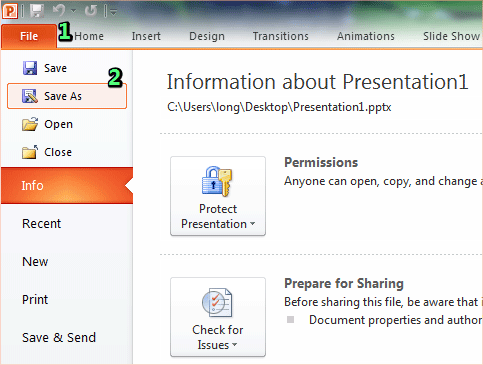Click the Protect Presentation button
The height and width of the screenshot is (365, 483).
tap(218, 196)
